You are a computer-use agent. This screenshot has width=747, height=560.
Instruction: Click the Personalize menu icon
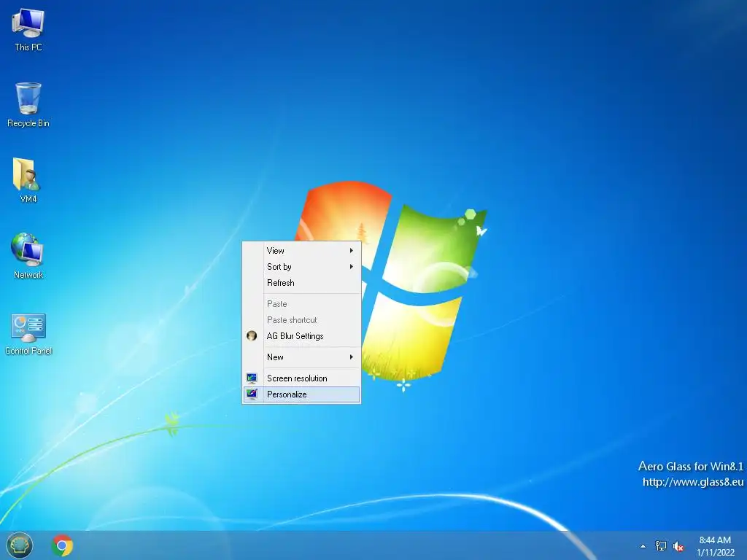click(252, 394)
